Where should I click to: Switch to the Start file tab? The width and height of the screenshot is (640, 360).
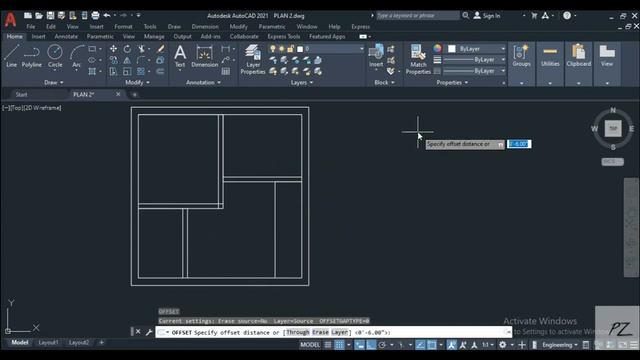click(x=22, y=94)
